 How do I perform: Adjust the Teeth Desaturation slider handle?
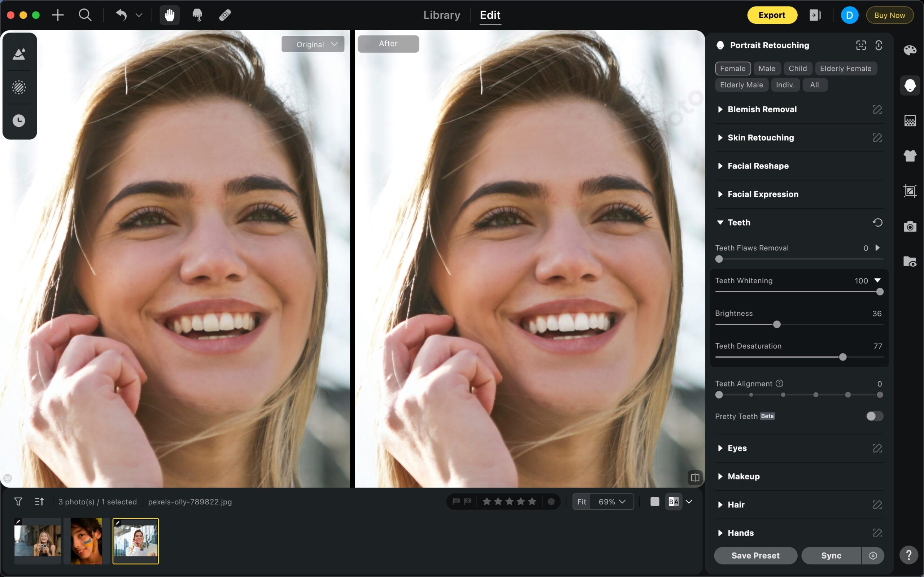click(x=843, y=357)
